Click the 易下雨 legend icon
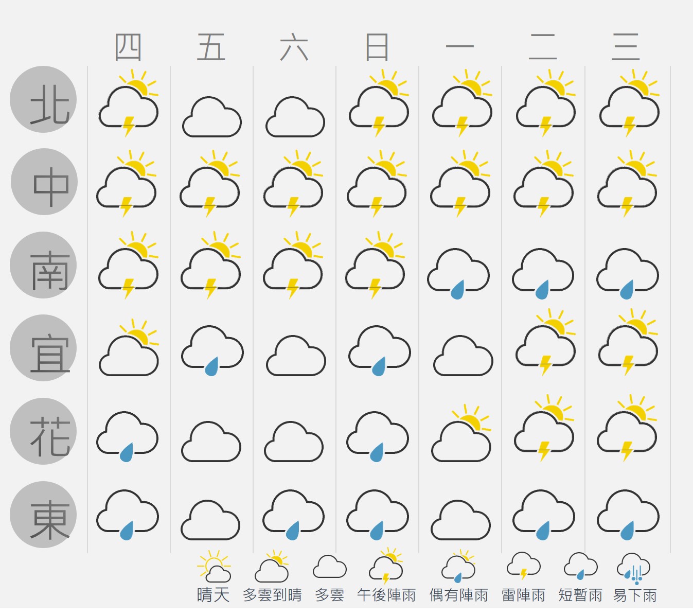693x616 pixels. pos(634,569)
